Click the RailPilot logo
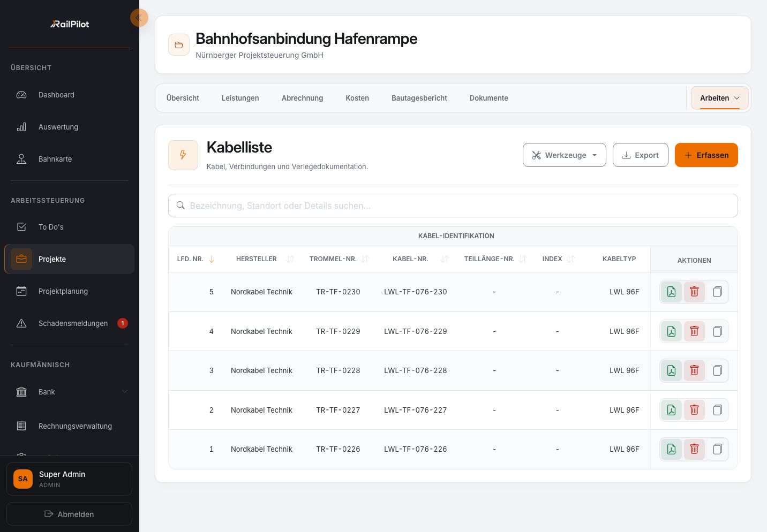767x532 pixels. coord(70,24)
